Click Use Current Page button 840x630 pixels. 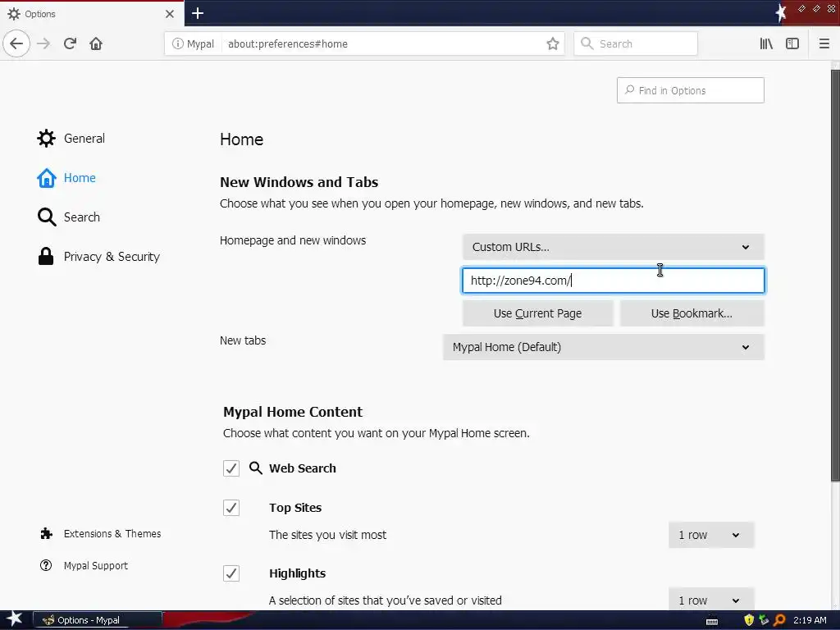coord(538,313)
